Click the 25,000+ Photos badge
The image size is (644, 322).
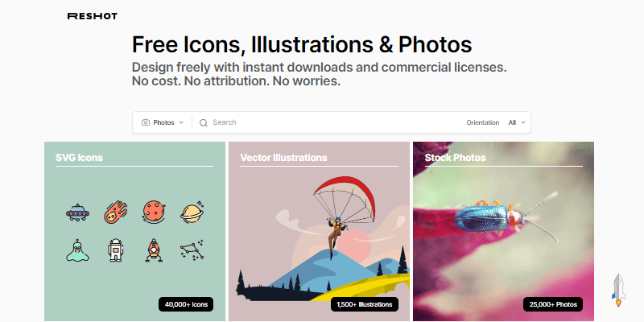(553, 304)
